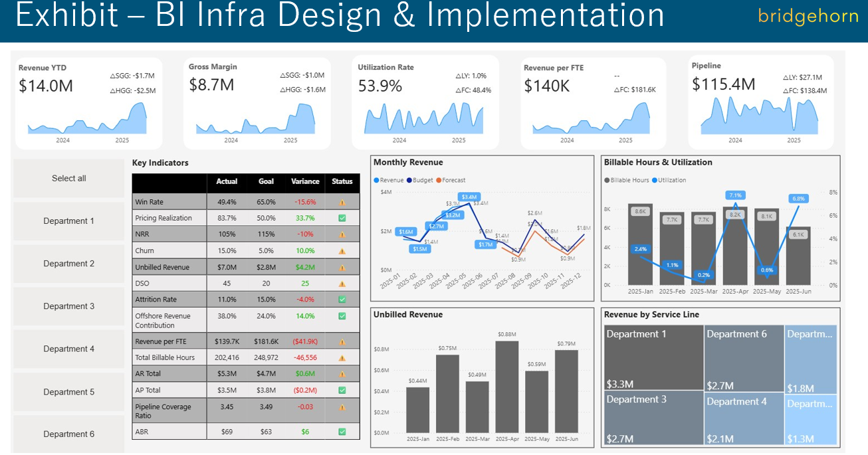Click the Budget legend dot in Monthly Revenue
This screenshot has width=868, height=455.
[409, 180]
